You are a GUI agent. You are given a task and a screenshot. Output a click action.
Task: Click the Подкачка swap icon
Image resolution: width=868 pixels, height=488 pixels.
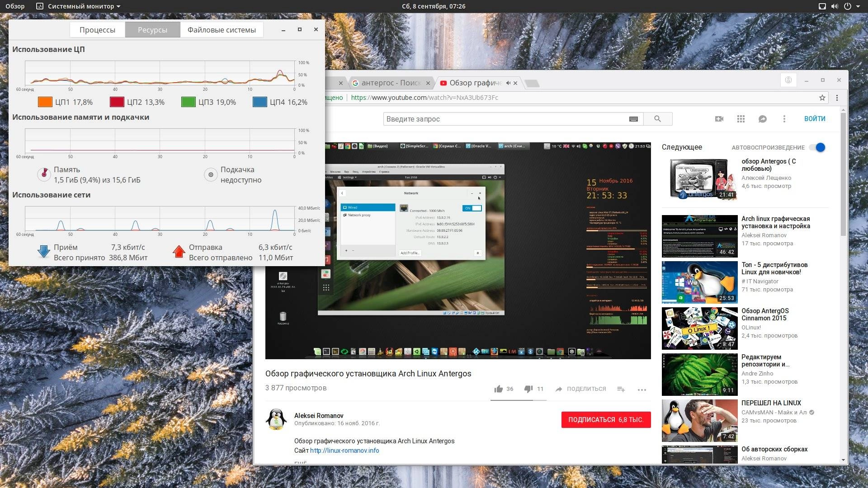point(211,174)
